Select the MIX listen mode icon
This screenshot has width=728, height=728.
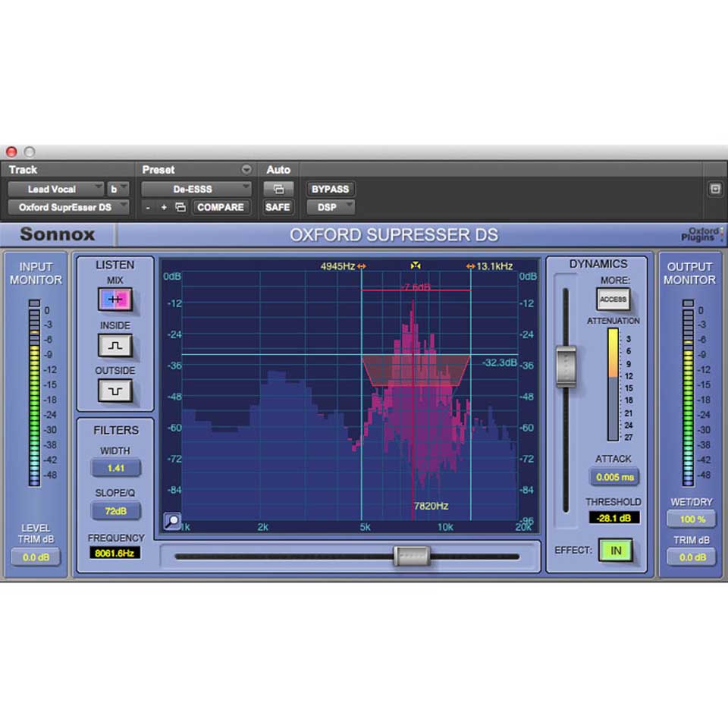pos(115,300)
